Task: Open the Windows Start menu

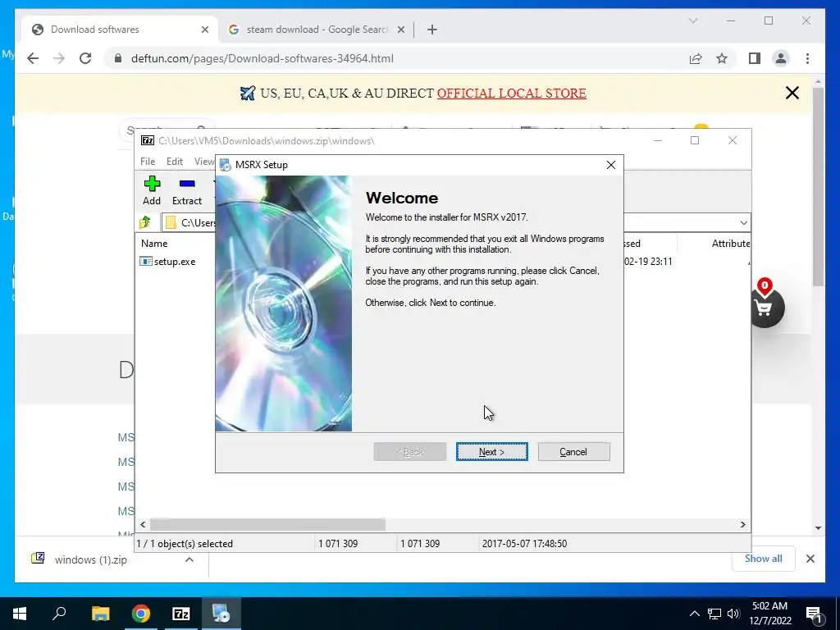Action: [x=20, y=614]
